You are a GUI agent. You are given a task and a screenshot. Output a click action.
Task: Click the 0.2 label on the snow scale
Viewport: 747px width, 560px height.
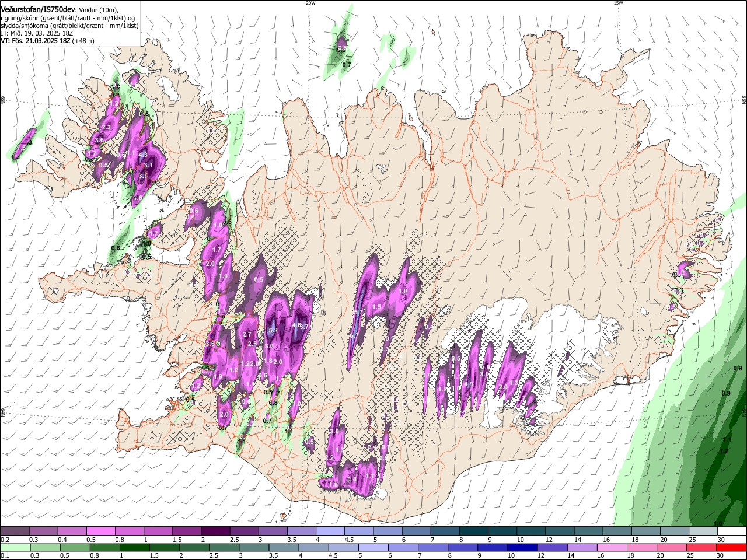(5, 540)
